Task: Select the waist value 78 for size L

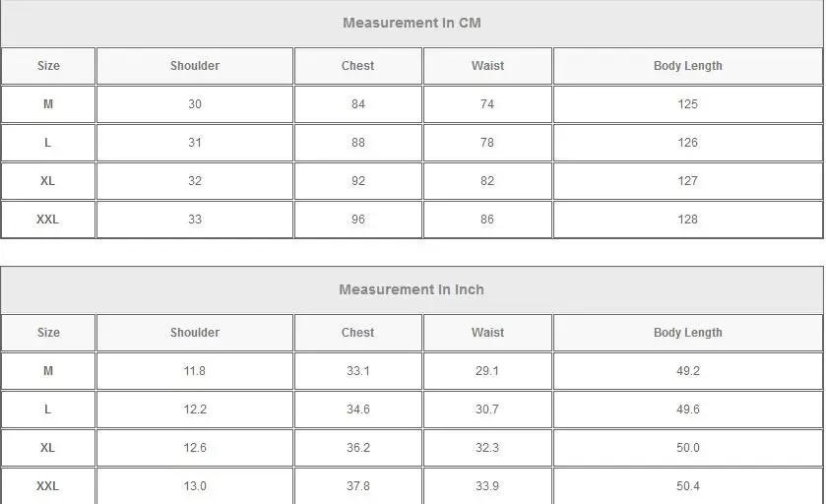Action: point(487,143)
